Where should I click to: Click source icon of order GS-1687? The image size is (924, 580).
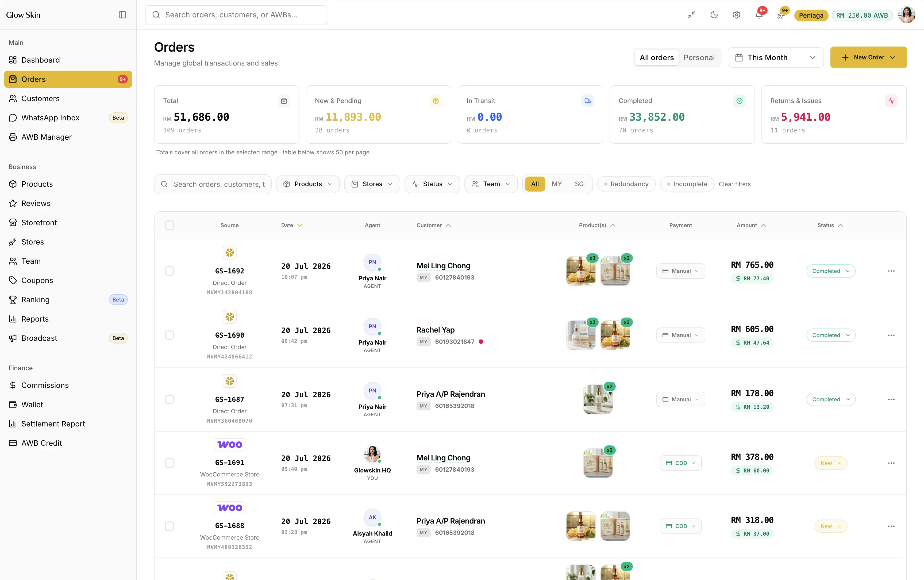pyautogui.click(x=230, y=381)
